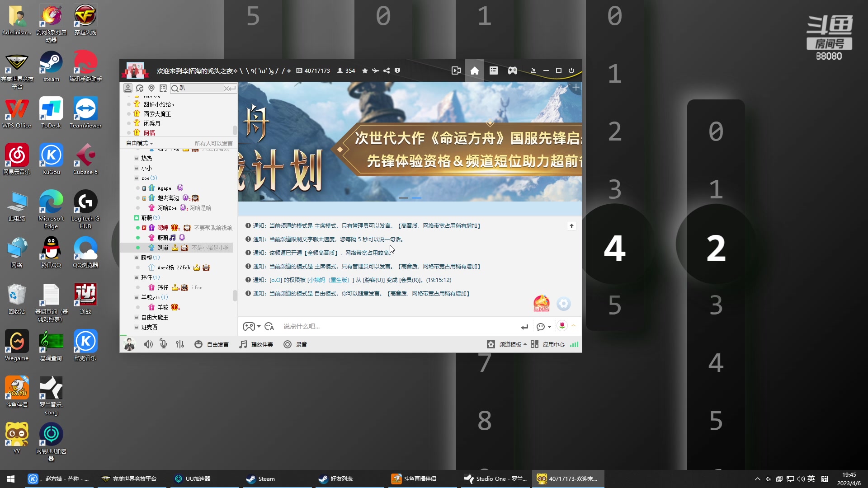
Task: Click the send message enter button
Action: (x=524, y=326)
